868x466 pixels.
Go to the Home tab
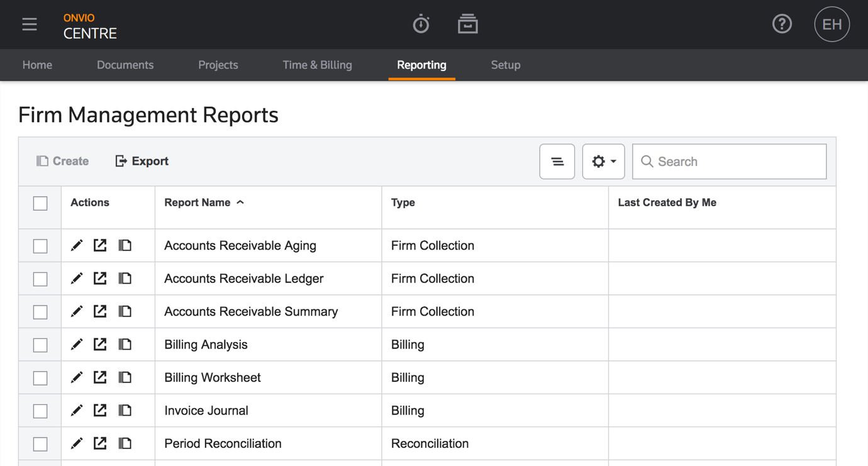point(37,65)
